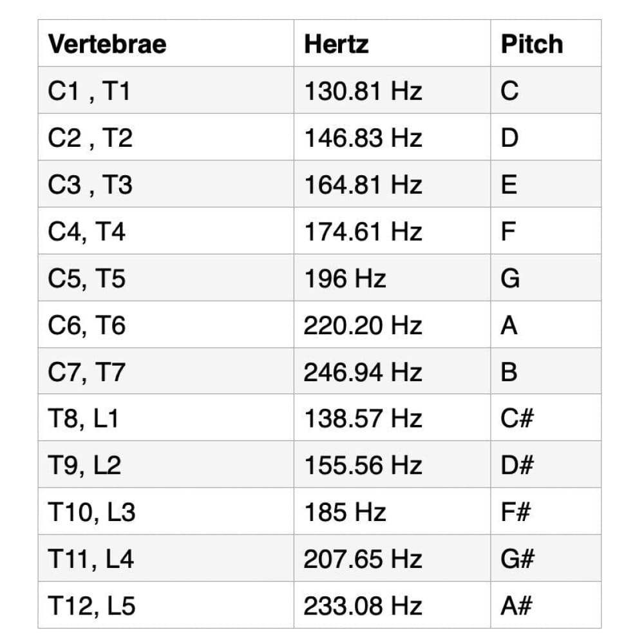Click the 155.56 Hz cell

tap(363, 466)
